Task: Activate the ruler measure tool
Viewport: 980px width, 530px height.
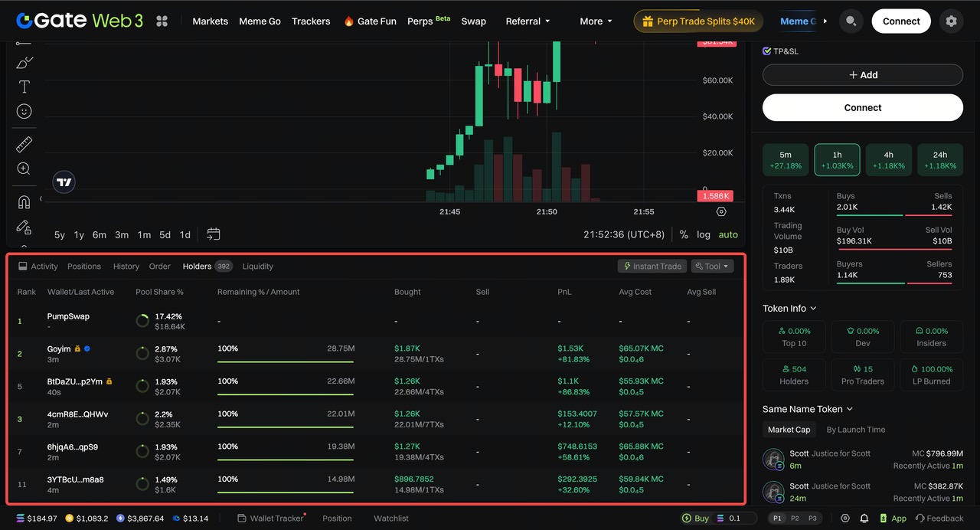Action: coord(24,145)
